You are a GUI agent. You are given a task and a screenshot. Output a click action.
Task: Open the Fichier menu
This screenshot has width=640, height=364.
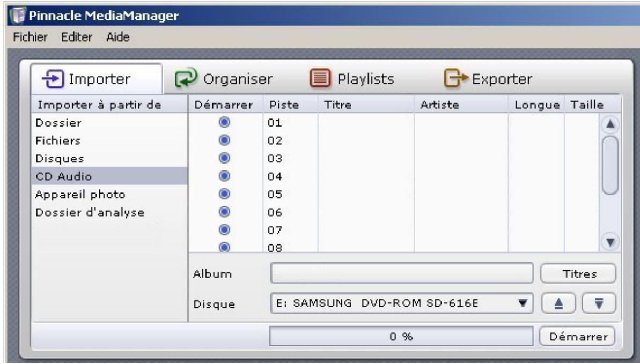[30, 37]
